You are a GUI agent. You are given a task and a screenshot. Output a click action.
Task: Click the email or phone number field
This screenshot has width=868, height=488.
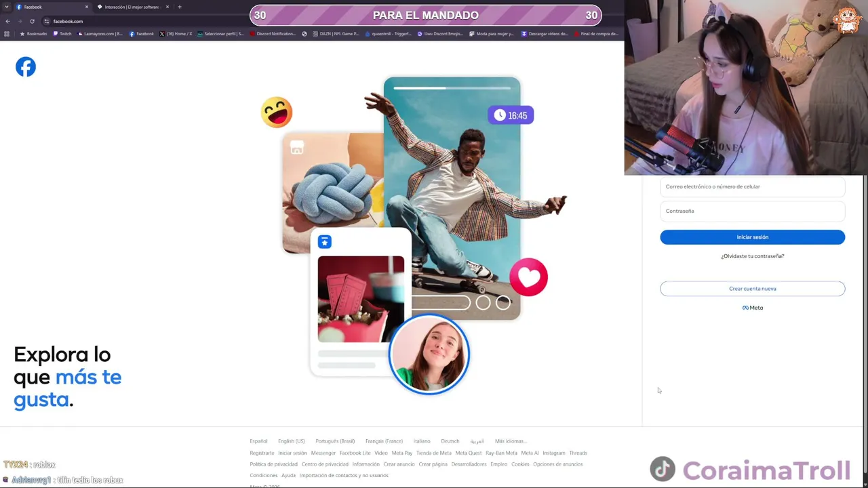(x=753, y=186)
